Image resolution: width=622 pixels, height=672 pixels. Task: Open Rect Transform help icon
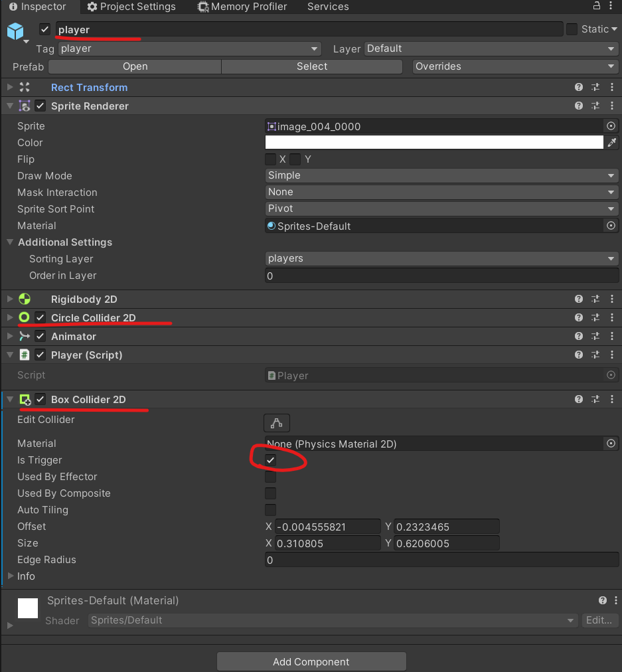tap(579, 88)
